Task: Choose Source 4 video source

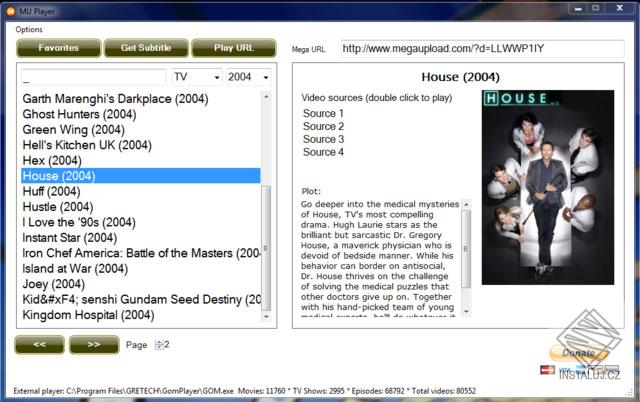Action: [x=323, y=152]
